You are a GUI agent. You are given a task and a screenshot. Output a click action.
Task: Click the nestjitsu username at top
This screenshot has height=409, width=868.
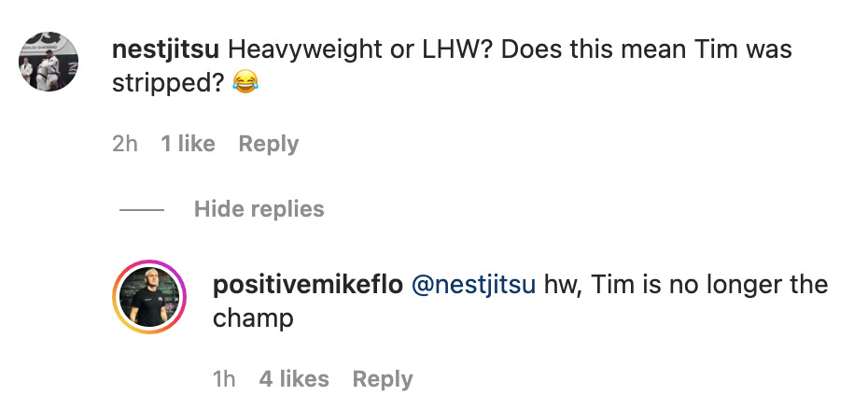click(x=165, y=49)
